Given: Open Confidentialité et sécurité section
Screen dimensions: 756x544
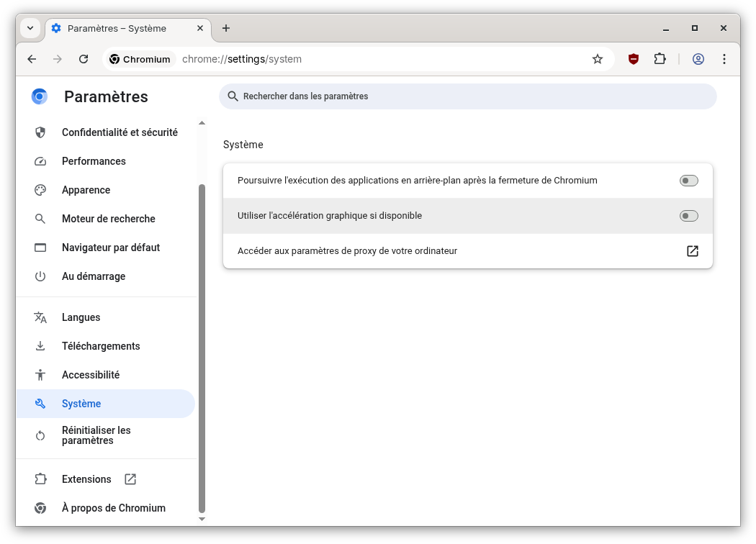Looking at the screenshot, I should click(x=120, y=132).
